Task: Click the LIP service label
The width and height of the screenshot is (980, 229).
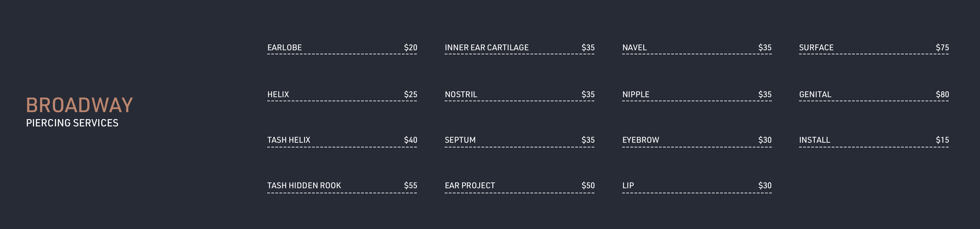Action: pos(628,186)
